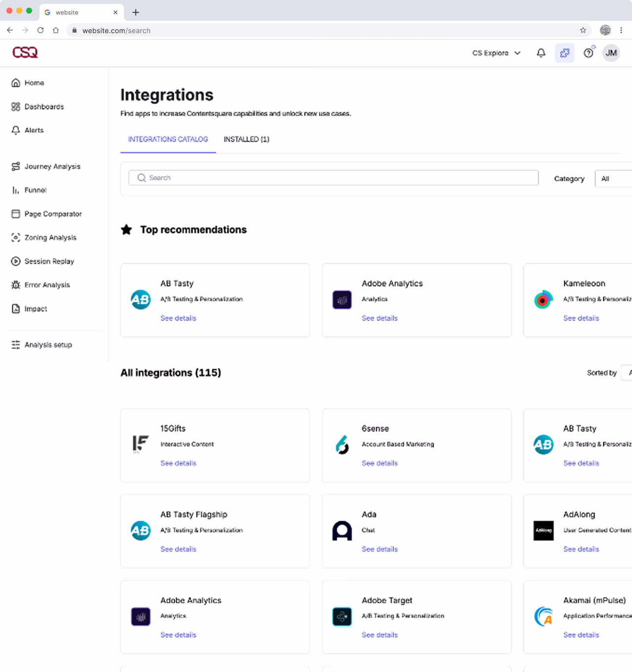Open Zoning Analysis in the sidebar
632x672 pixels.
click(x=44, y=238)
